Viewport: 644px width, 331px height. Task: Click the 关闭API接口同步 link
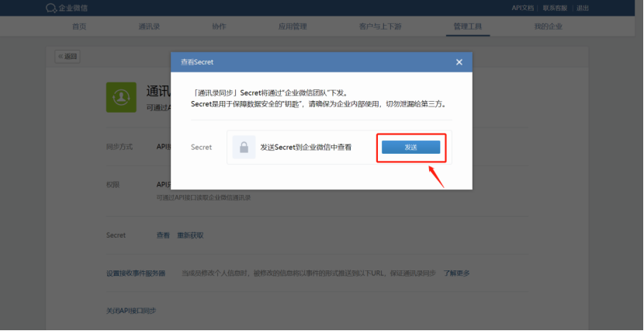coord(131,311)
